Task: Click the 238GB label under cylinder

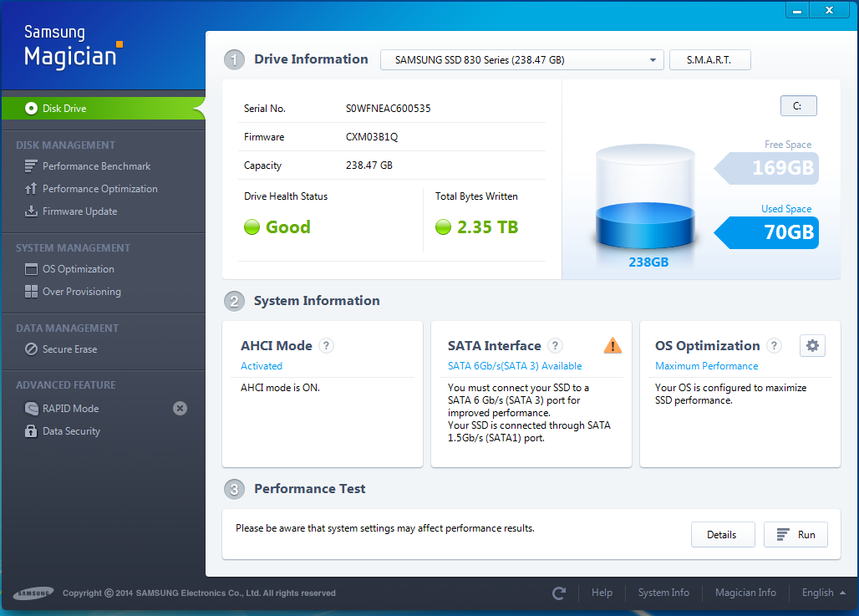Action: click(x=648, y=262)
